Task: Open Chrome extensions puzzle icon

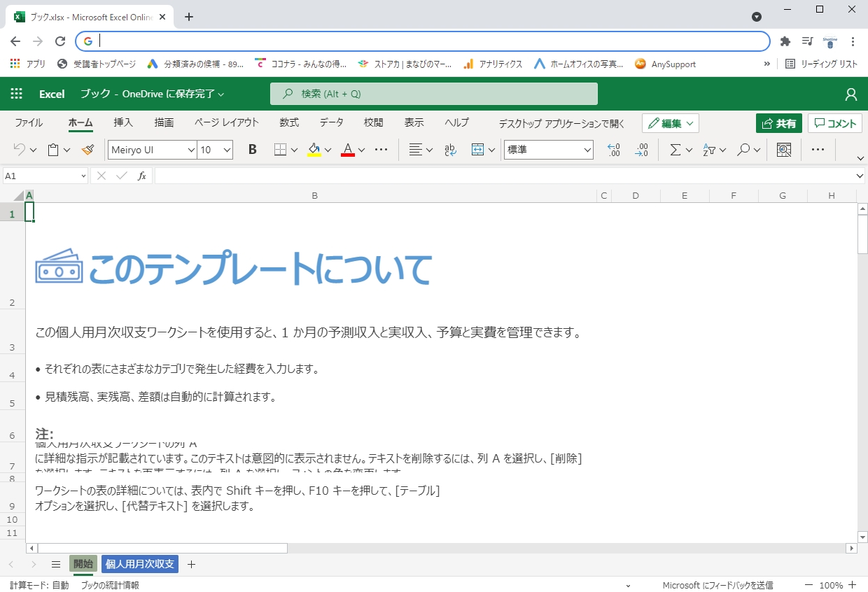Action: pyautogui.click(x=785, y=41)
